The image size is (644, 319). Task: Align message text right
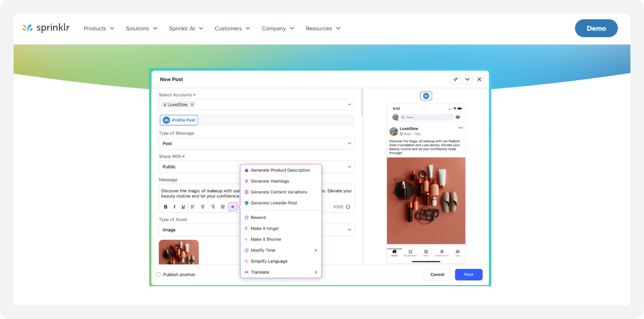tap(213, 207)
